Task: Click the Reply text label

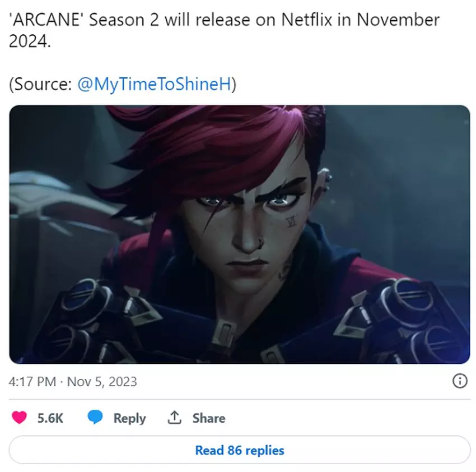Action: 129,418
